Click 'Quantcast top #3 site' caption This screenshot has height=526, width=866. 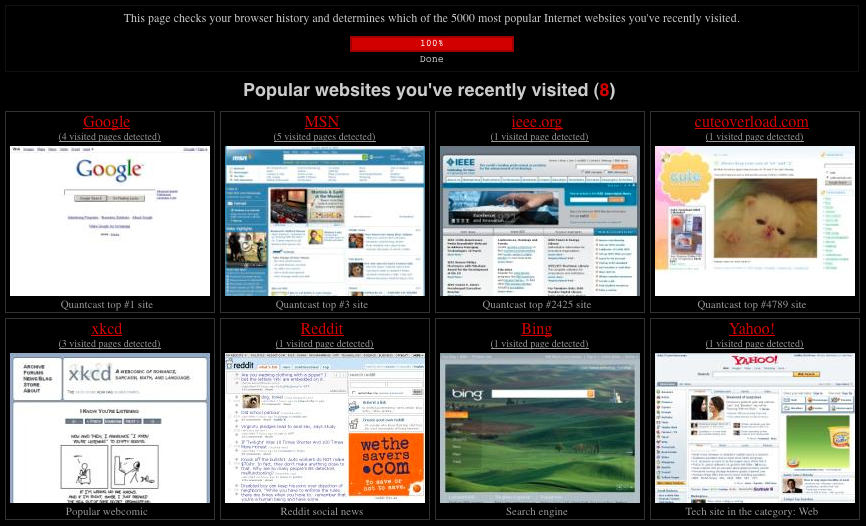(322, 304)
